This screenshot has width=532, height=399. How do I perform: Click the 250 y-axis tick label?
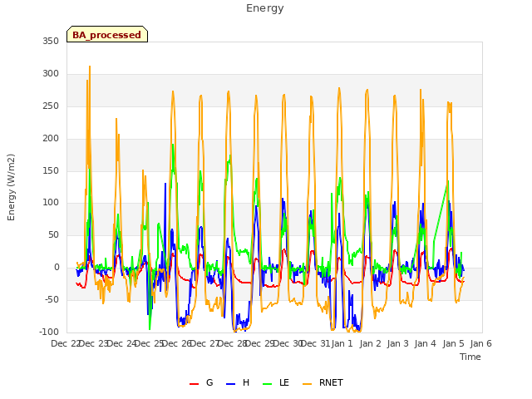(51, 106)
